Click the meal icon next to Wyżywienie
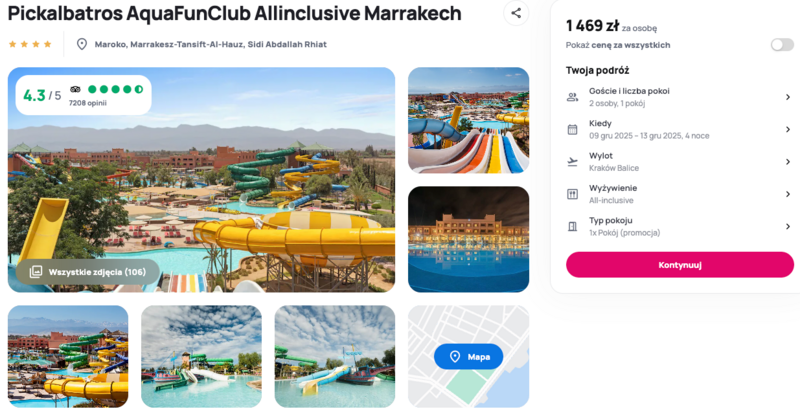The image size is (800, 418). point(572,194)
